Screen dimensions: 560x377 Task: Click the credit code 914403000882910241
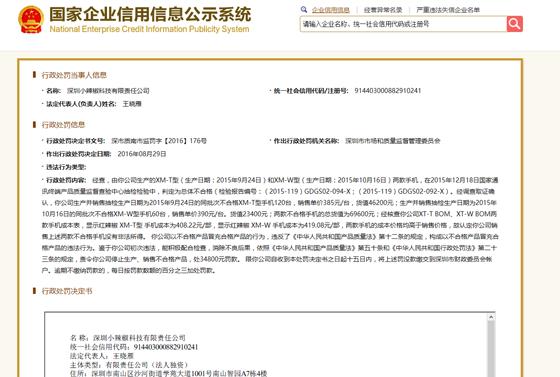tap(388, 91)
